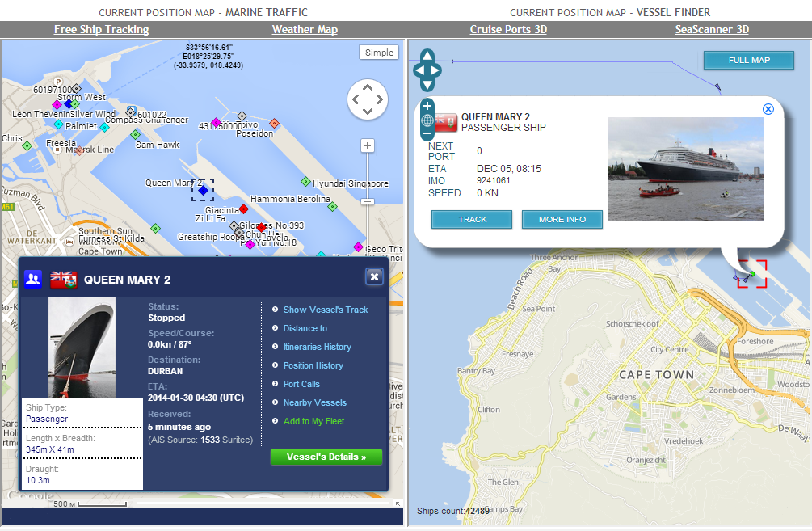Click the Draught 10.3m value
812x531 pixels.
click(38, 480)
